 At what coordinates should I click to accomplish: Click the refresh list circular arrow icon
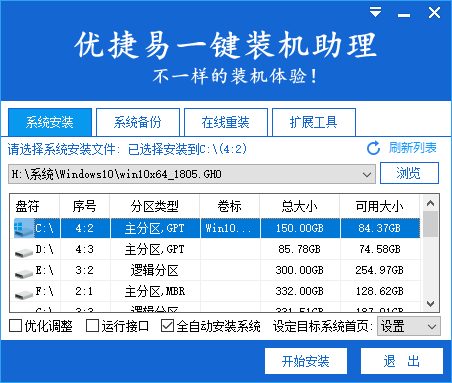point(373,148)
